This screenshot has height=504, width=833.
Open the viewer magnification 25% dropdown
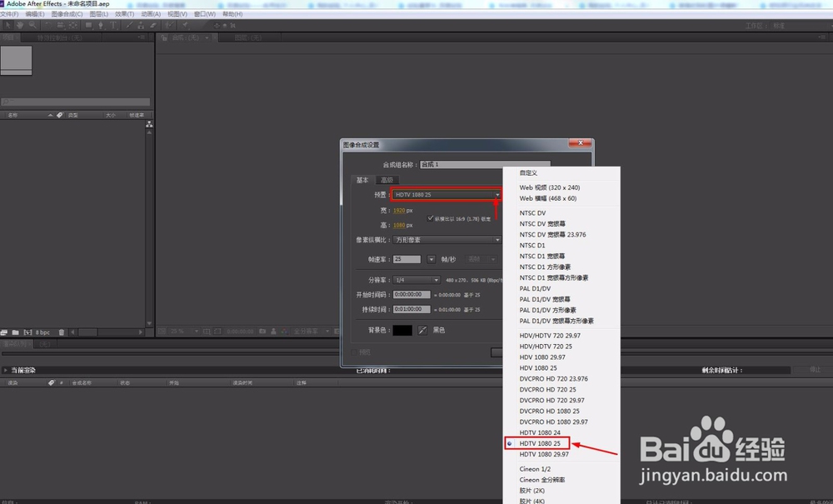[x=184, y=332]
